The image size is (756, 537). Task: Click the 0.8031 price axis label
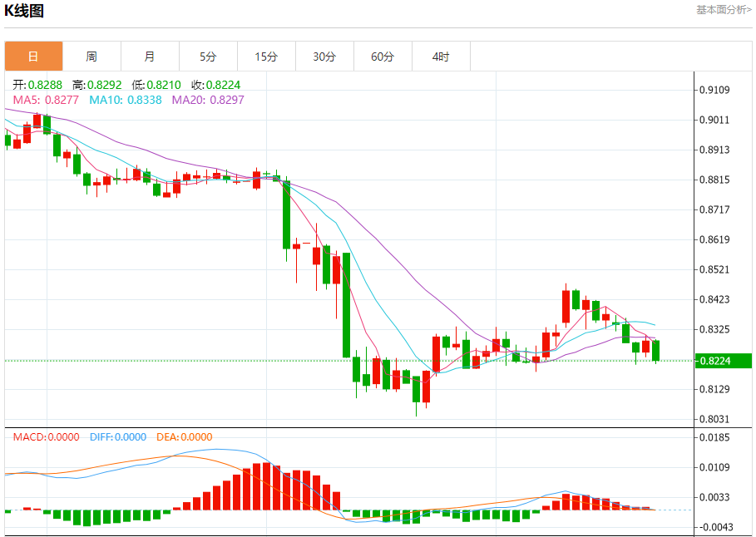[714, 419]
